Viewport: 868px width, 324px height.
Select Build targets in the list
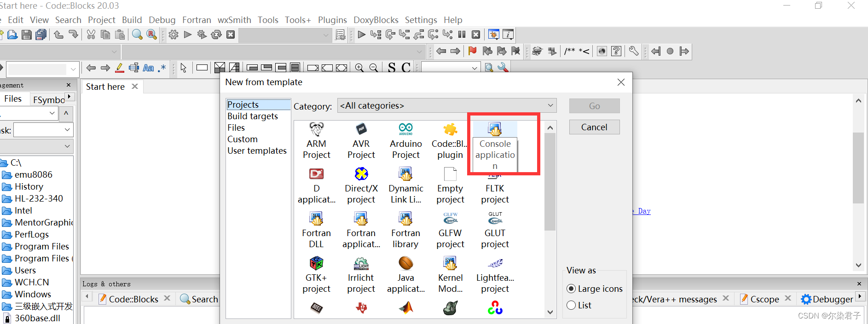pos(253,116)
